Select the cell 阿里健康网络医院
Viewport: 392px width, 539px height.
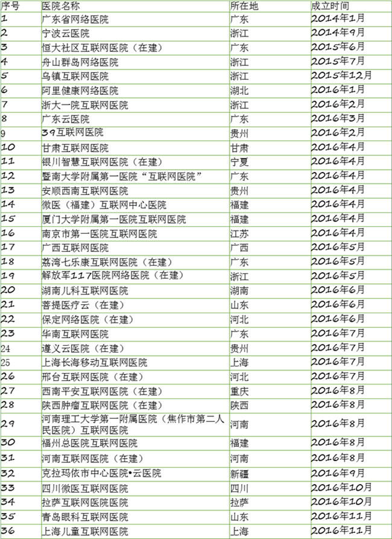135,91
